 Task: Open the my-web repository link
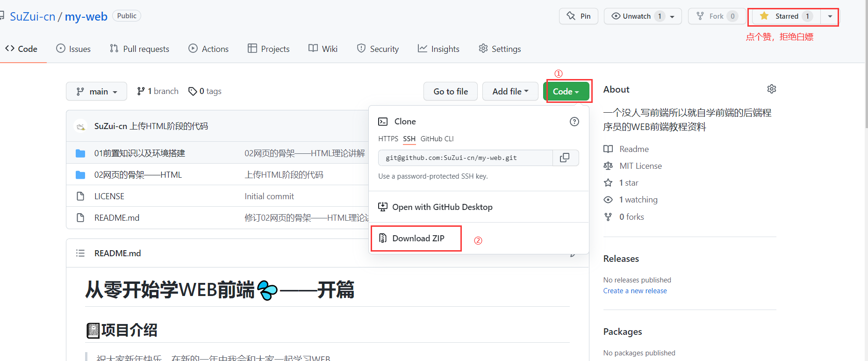pyautogui.click(x=86, y=16)
